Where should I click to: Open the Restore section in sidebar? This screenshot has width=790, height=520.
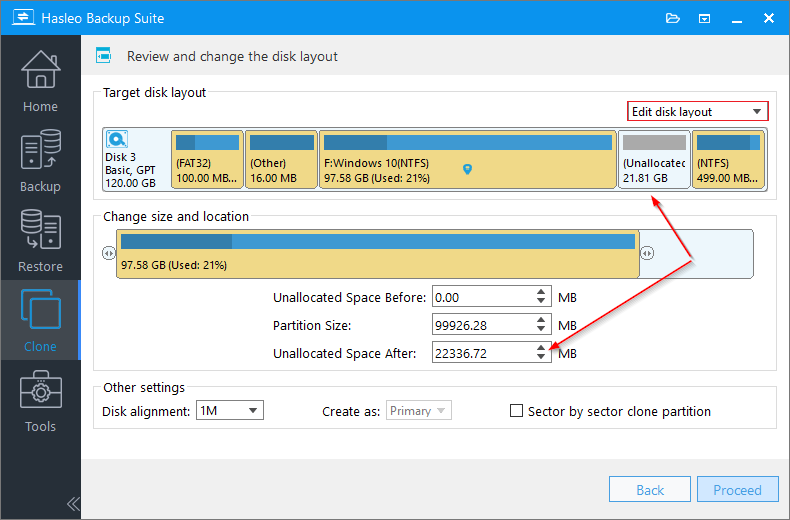(x=40, y=240)
